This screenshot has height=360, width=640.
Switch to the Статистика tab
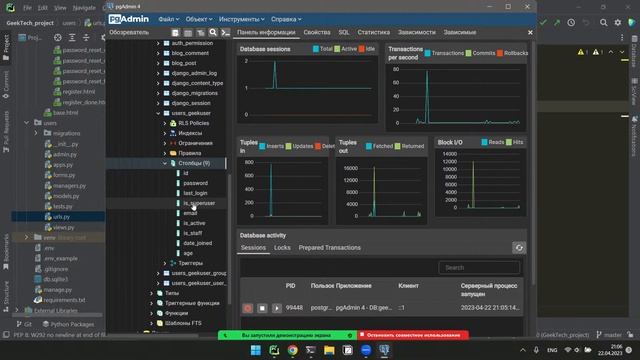[x=373, y=32]
